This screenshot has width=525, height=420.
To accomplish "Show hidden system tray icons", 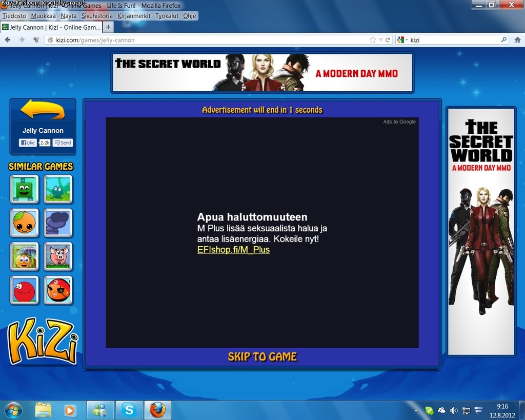I will [416, 411].
